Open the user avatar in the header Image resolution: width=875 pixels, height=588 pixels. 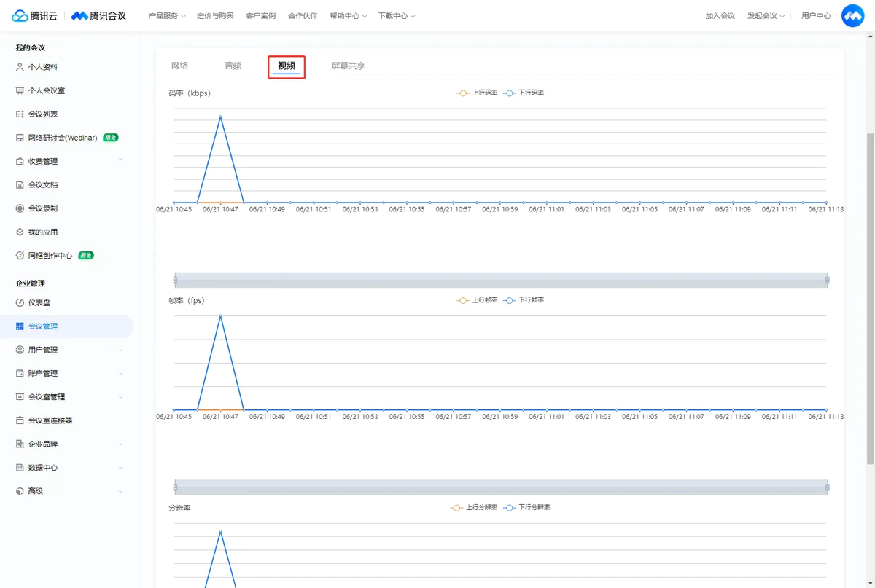point(852,15)
